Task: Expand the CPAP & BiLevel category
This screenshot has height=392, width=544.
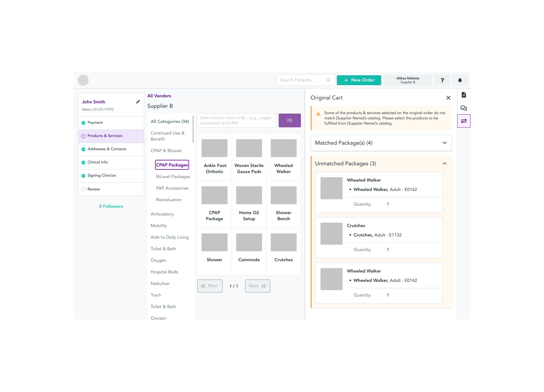Action: 166,151
